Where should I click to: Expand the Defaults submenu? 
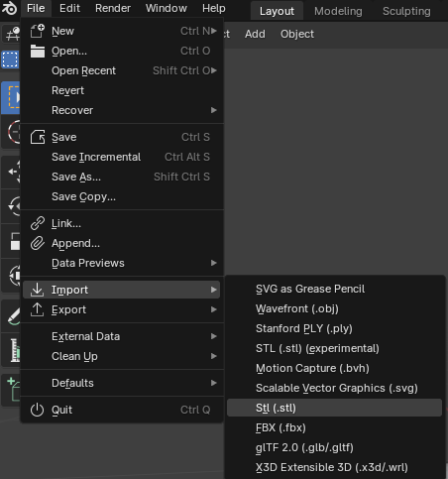point(121,383)
